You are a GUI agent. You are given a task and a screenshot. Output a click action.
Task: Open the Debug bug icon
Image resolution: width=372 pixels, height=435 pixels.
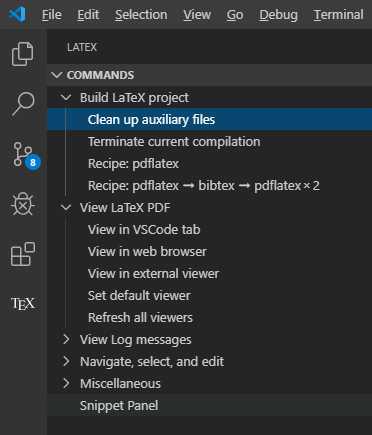click(x=23, y=204)
